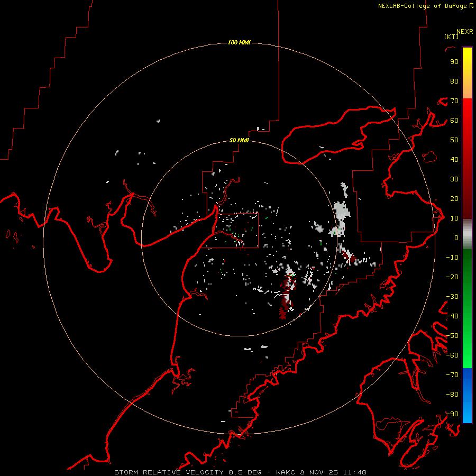This screenshot has height=476, width=476.
Task: Click the 0 value on the velocity scale
Action: coord(456,238)
